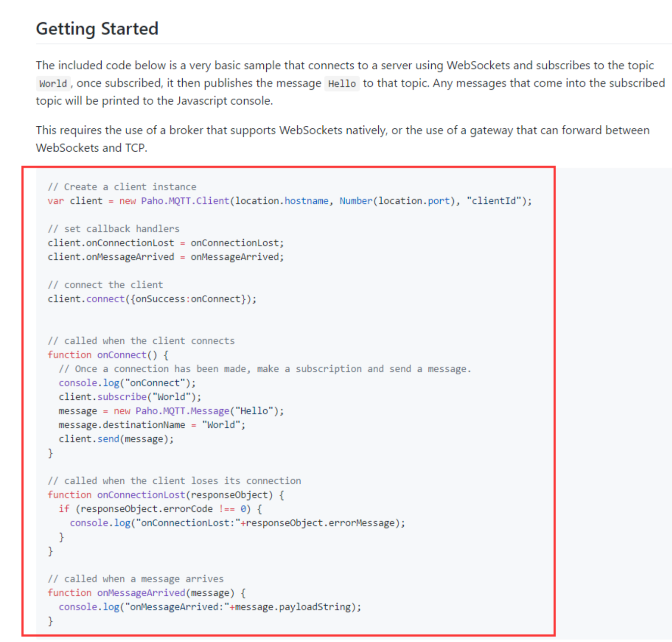Viewport: 672px width, 642px height.
Task: Click the function onMessageArrived declaration
Action: 146,593
